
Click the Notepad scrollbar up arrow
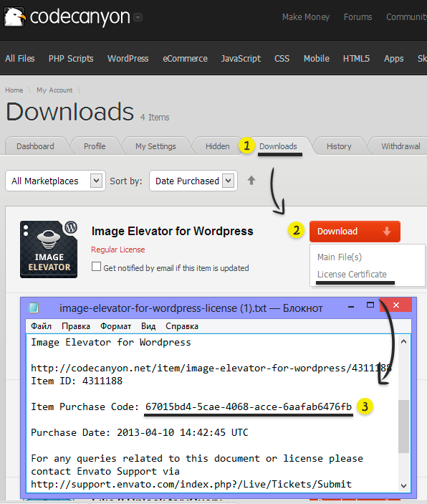point(403,342)
